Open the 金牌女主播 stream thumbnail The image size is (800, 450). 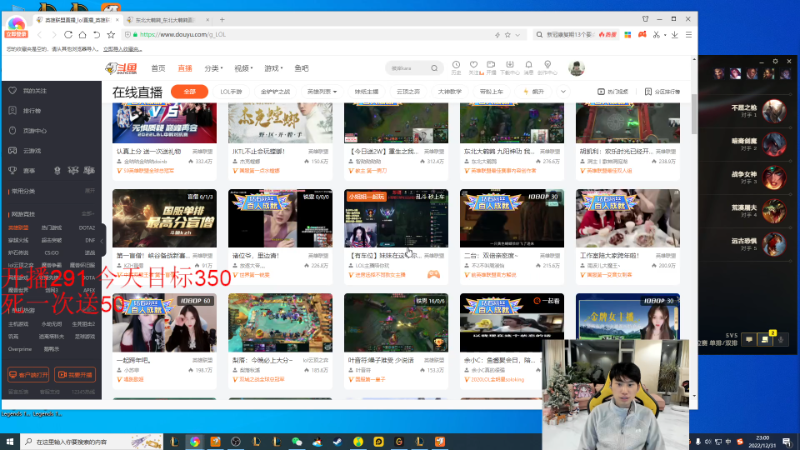(628, 316)
